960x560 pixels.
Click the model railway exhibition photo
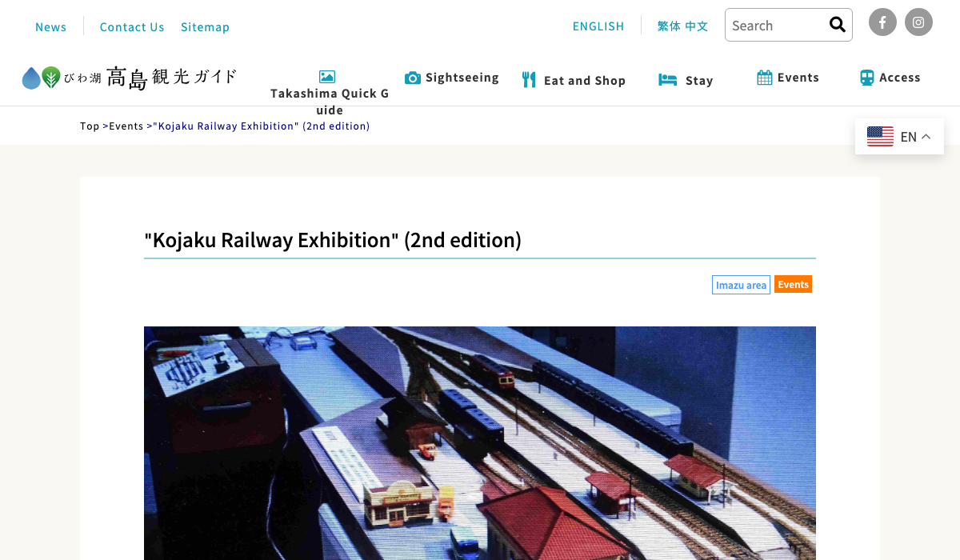(480, 443)
